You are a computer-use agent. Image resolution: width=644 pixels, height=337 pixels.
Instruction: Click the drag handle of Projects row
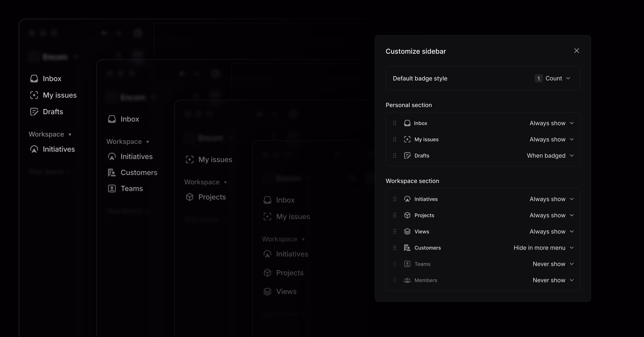coord(395,215)
